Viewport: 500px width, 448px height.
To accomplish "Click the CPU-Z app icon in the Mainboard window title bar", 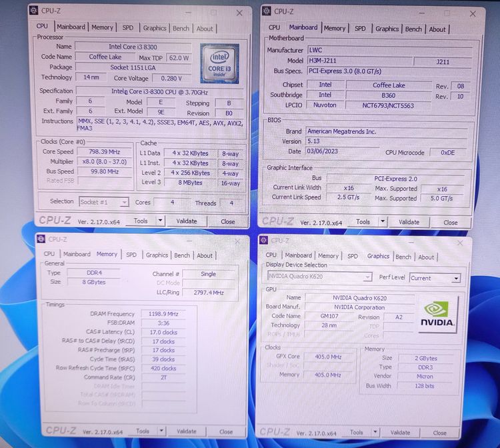I will point(266,11).
